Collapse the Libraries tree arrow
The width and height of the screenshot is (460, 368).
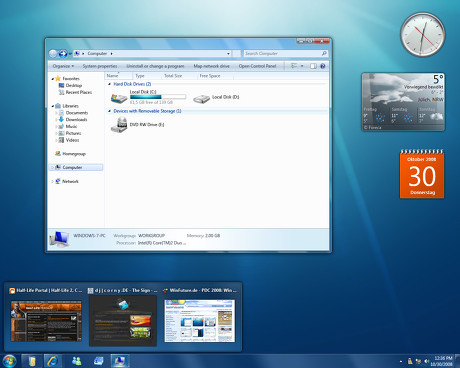53,106
